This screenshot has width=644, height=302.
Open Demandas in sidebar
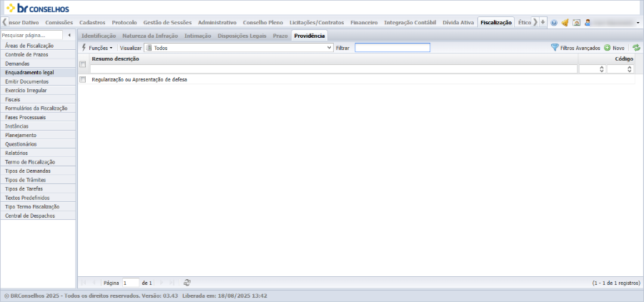(38, 64)
